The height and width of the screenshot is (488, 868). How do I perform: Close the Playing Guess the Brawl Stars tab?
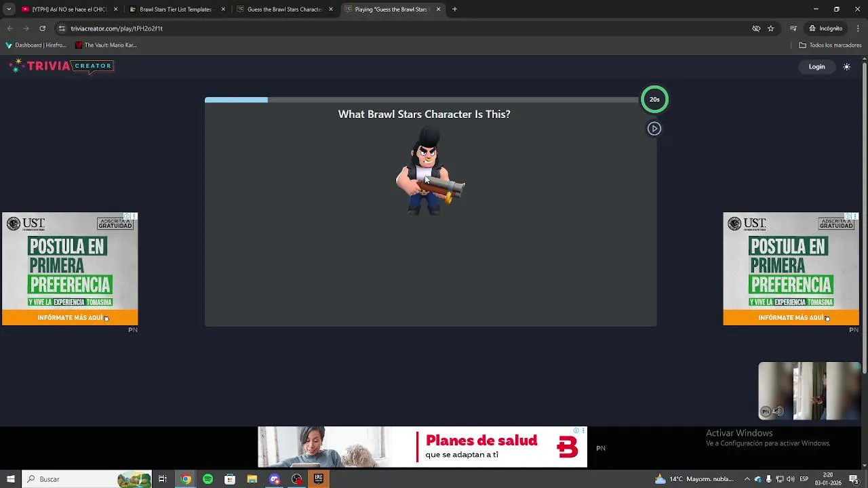pos(438,9)
